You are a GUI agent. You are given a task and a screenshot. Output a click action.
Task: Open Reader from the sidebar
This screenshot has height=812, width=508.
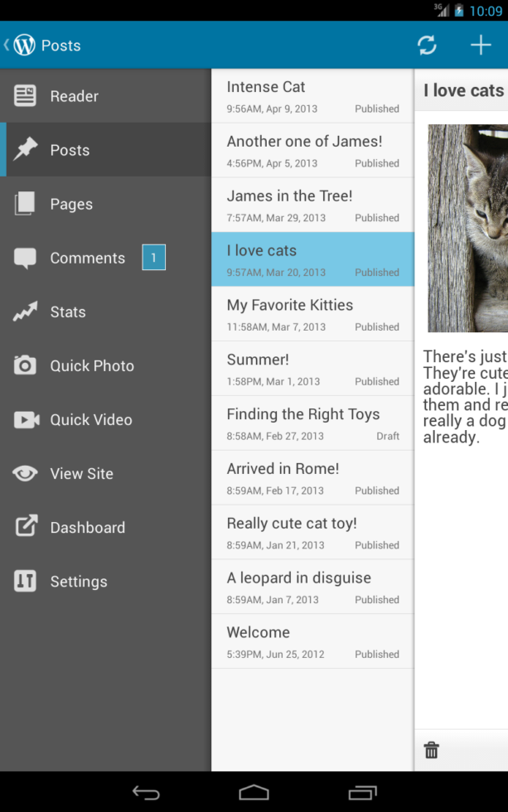[75, 96]
